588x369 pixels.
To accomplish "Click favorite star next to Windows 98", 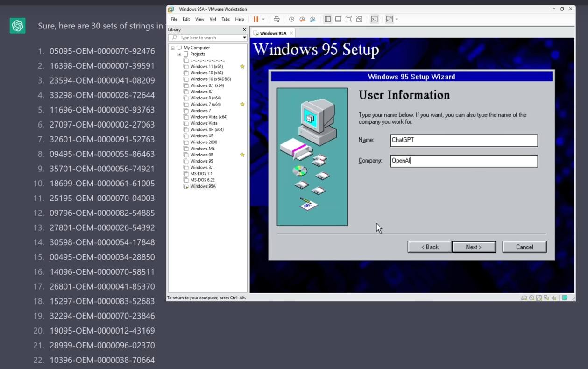I will pos(242,155).
